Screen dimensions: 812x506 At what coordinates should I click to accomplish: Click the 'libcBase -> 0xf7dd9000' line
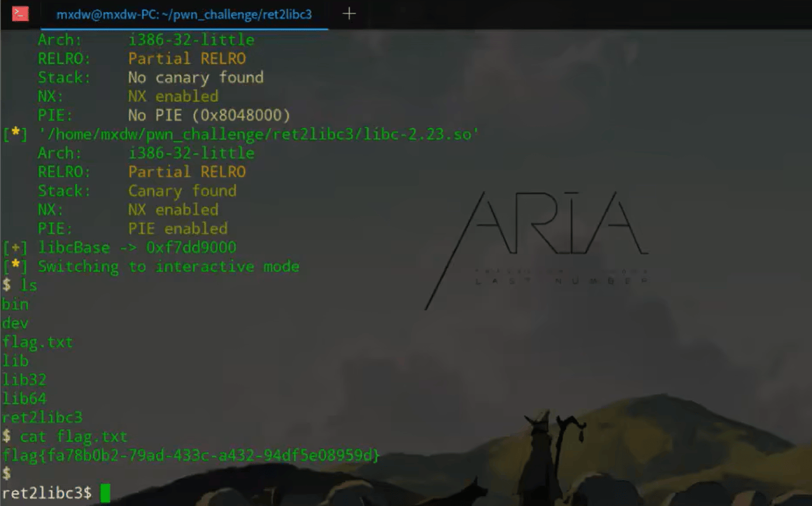119,247
